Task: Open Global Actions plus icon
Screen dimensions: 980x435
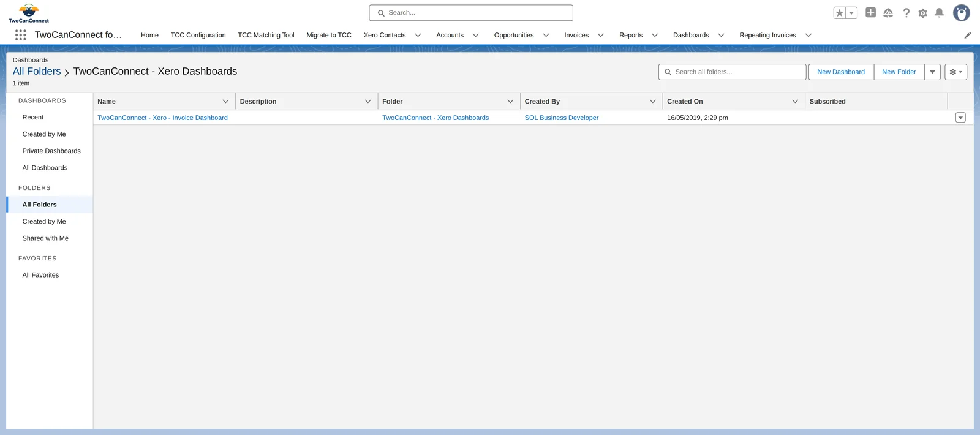Action: point(870,12)
